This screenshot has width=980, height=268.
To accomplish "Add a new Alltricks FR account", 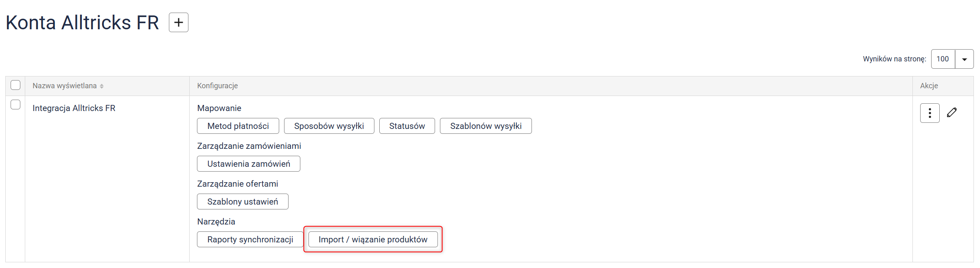I will coord(178,22).
